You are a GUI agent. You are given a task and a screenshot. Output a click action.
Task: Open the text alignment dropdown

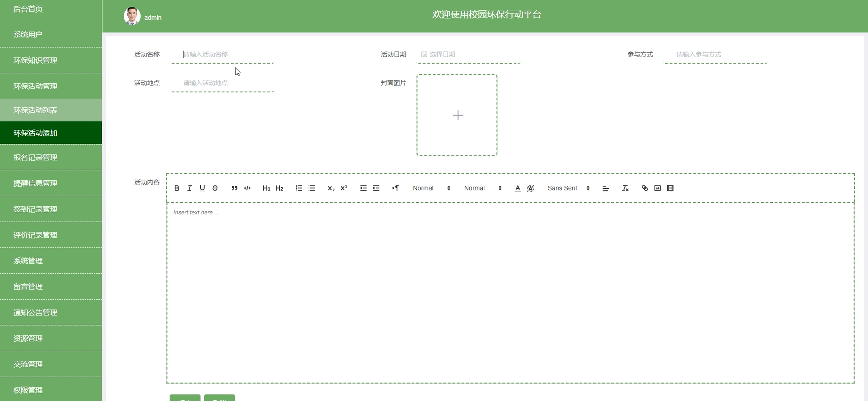point(606,188)
